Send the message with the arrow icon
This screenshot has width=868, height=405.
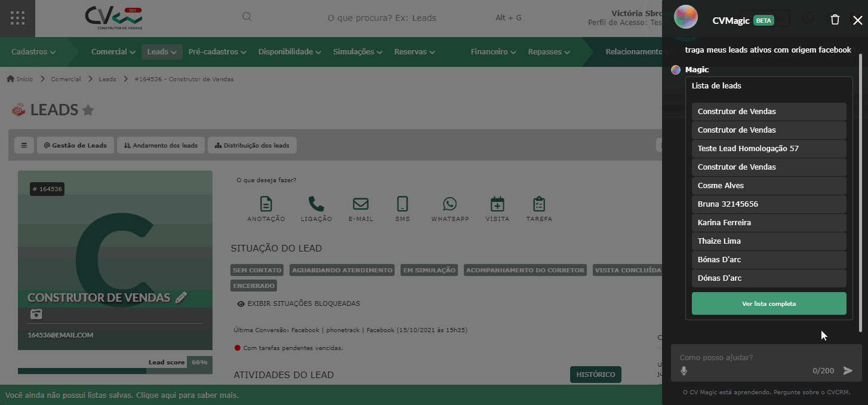pos(848,371)
